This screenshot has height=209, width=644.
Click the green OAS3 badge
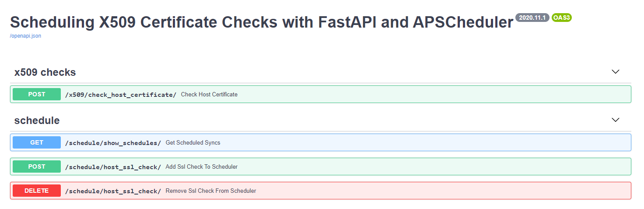562,18
